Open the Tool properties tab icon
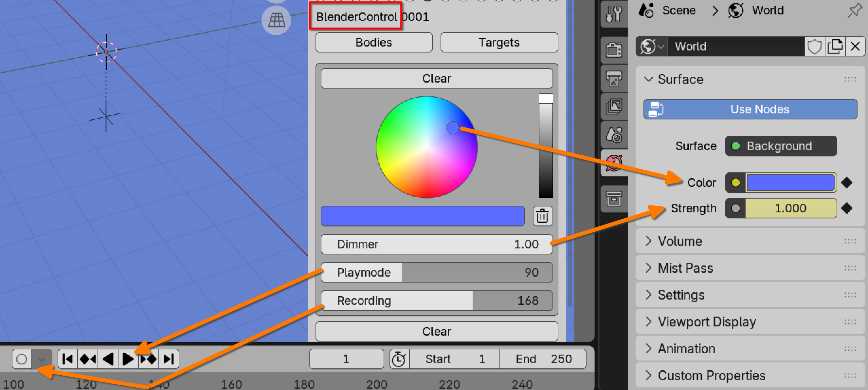 tap(614, 14)
